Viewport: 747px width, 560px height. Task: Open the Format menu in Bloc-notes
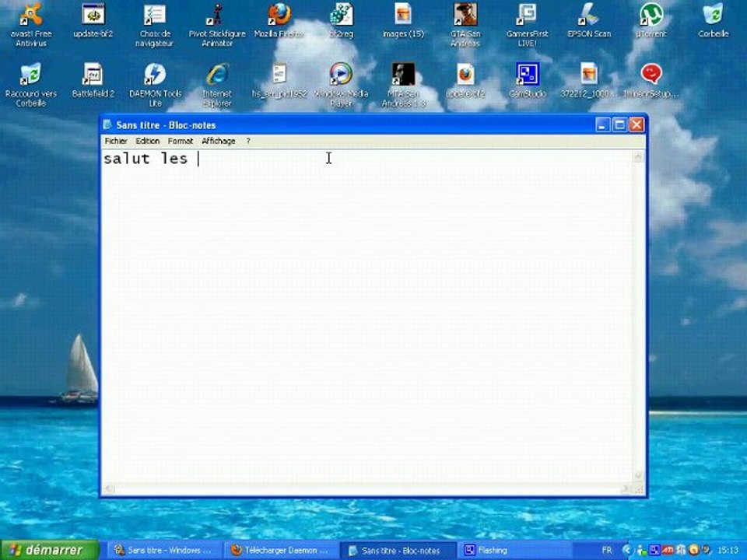(180, 141)
